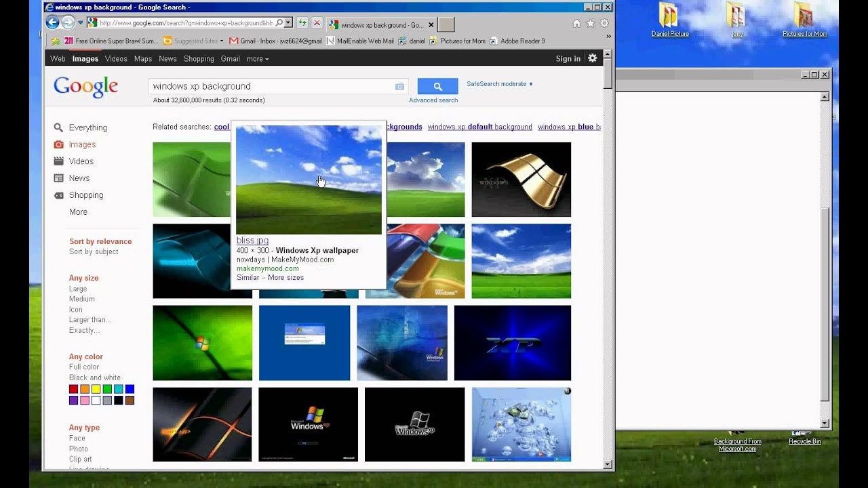Click the browser Forward arrow button
Image resolution: width=868 pixels, height=488 pixels.
pyautogui.click(x=68, y=22)
